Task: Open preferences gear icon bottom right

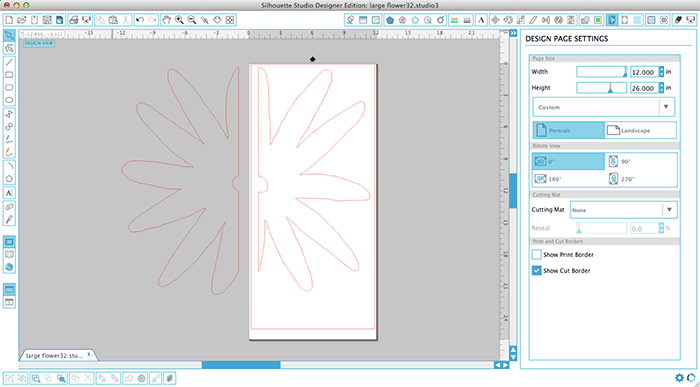Action: click(x=679, y=378)
